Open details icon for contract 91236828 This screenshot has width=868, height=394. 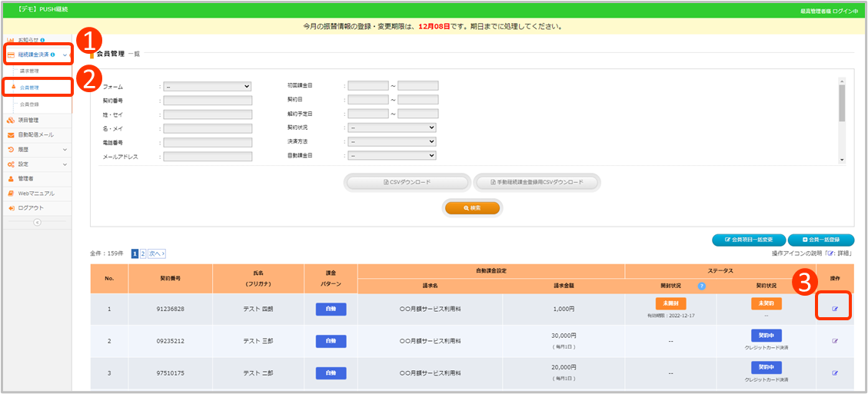click(835, 309)
